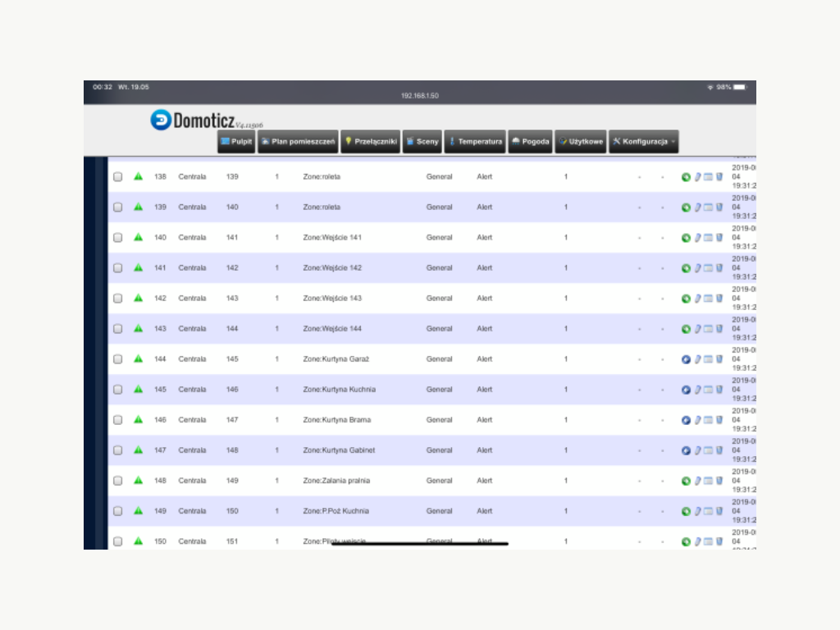
Task: Select checkbox for Zone:Wejście 141
Action: tap(118, 238)
